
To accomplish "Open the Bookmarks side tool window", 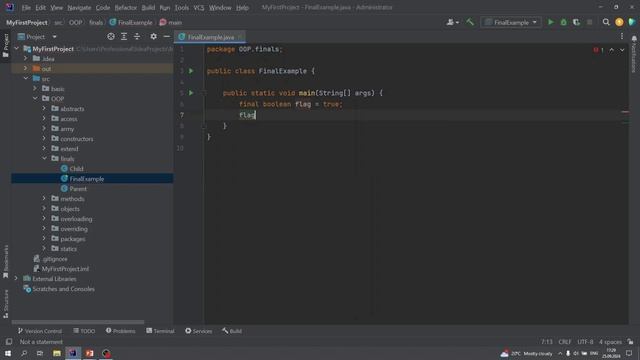I will point(6,261).
